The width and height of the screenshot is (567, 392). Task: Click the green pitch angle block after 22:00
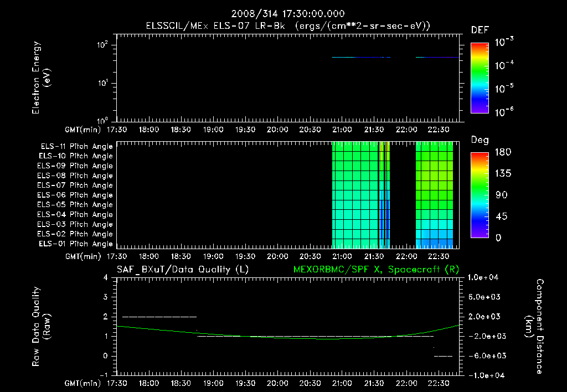point(434,195)
